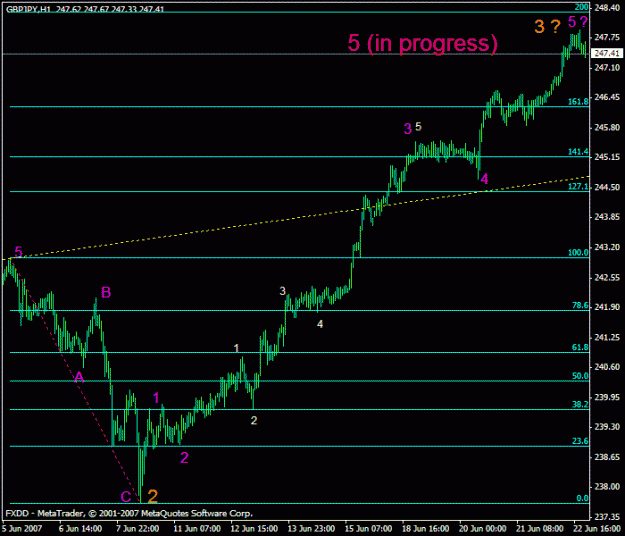Click 242.55 on the price axis
625x536 pixels.
(607, 277)
